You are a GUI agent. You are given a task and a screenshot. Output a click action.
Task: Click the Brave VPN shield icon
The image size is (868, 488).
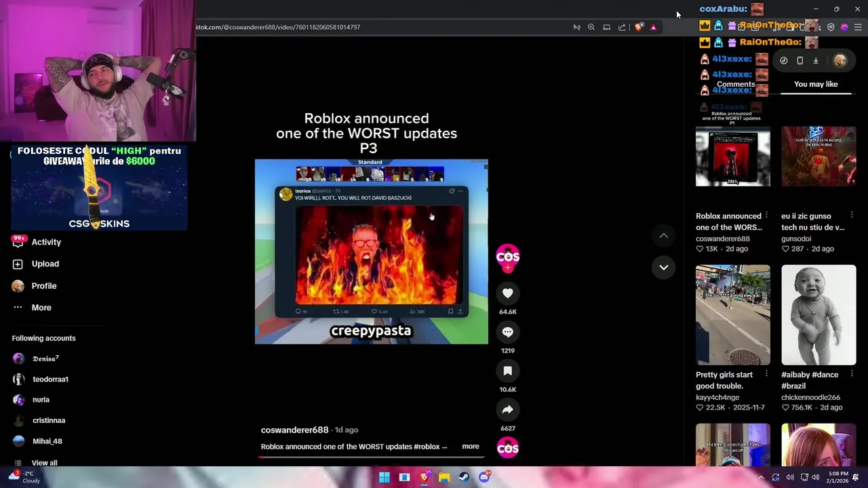pos(831,27)
